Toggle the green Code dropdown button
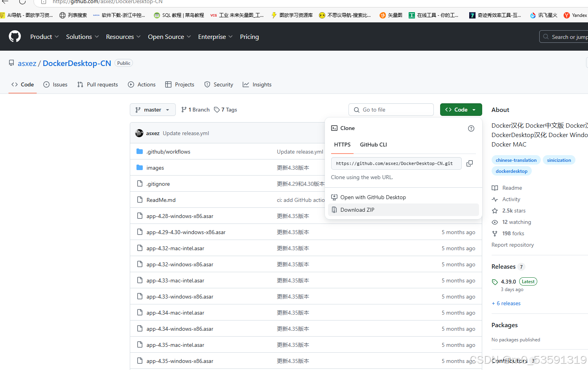This screenshot has width=588, height=370. 461,110
